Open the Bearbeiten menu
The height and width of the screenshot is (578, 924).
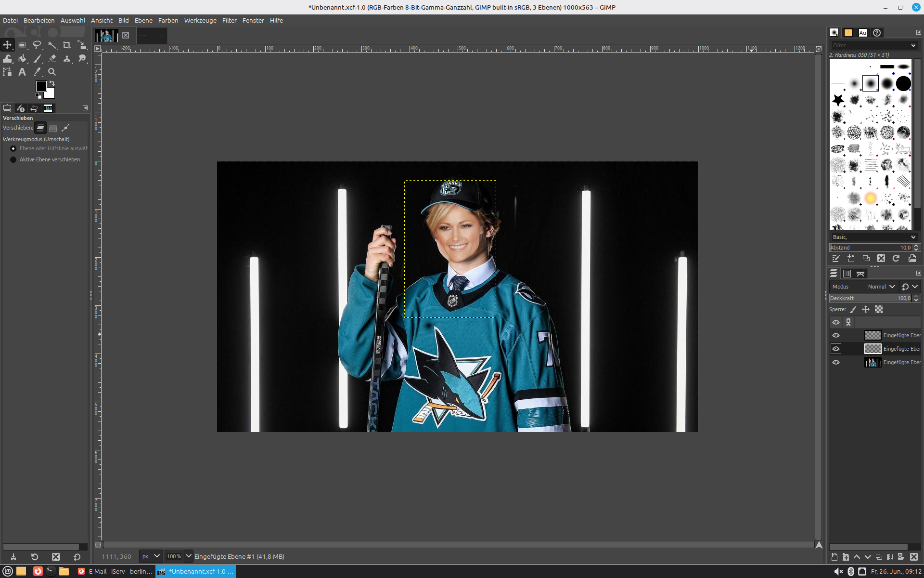(x=39, y=20)
